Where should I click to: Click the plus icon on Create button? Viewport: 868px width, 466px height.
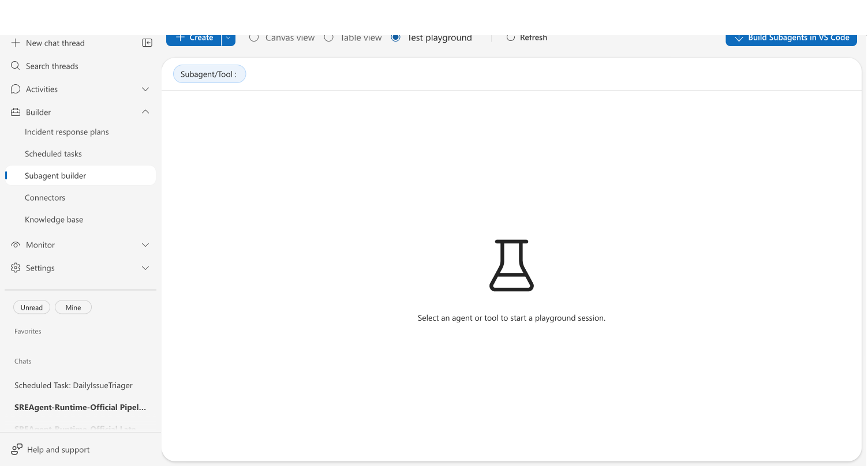tap(180, 38)
